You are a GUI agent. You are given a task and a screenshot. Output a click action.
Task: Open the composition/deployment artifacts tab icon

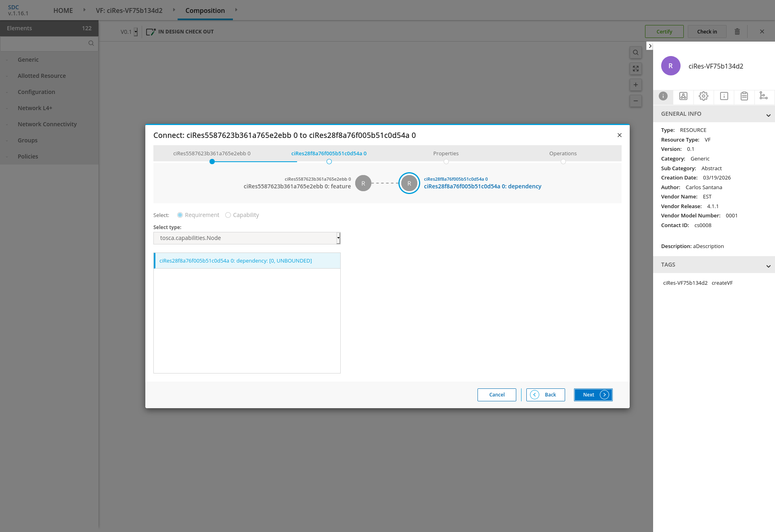[x=683, y=96]
